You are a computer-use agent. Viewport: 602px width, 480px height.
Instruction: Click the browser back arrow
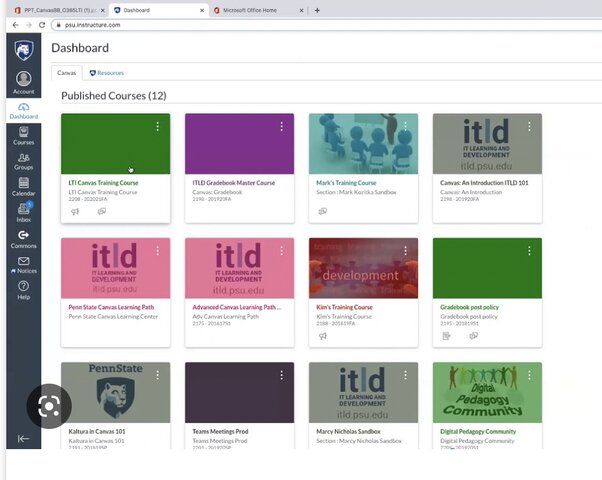coord(15,25)
